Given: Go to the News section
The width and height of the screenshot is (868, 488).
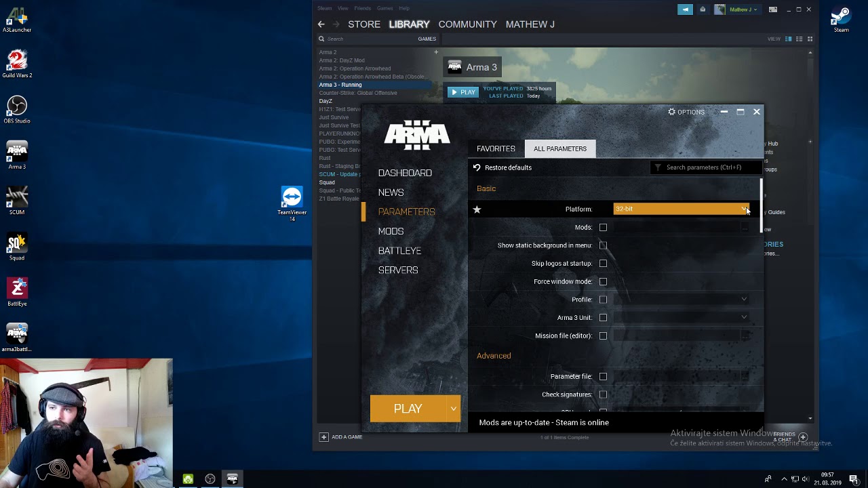Looking at the screenshot, I should [391, 192].
